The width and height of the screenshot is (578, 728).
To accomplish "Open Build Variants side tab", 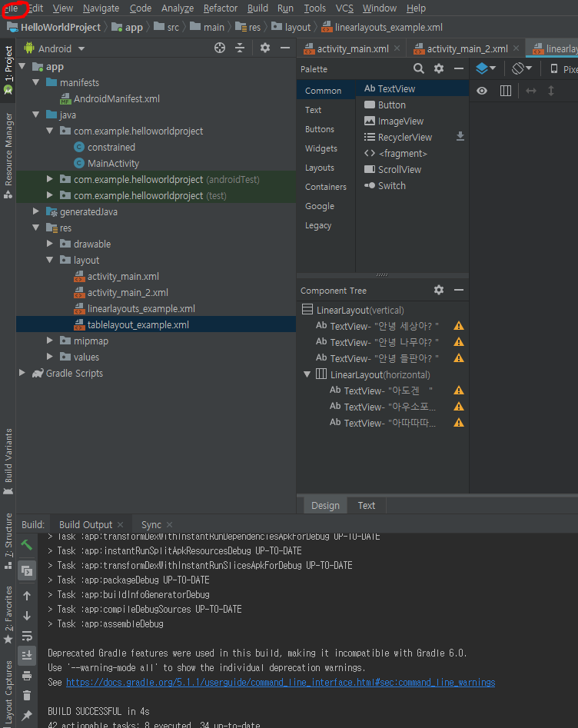I will 8,461.
